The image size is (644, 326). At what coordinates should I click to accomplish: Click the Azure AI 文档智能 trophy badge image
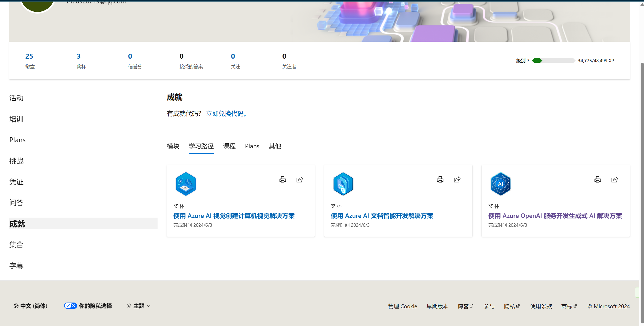click(343, 184)
